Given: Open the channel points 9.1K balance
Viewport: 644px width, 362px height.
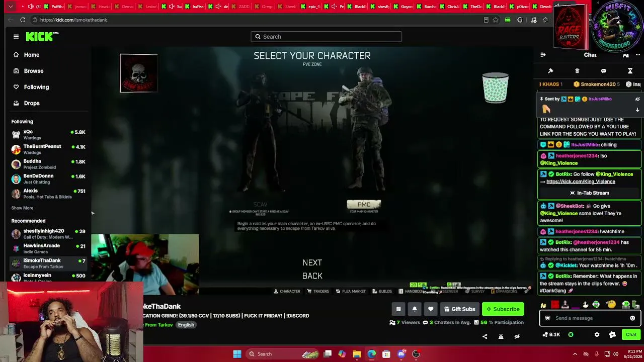Looking at the screenshot, I should coord(552,335).
